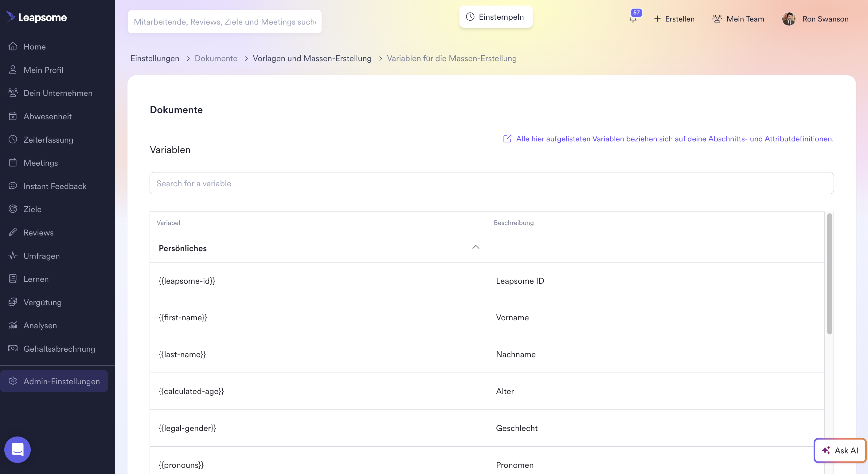
Task: Select the {{last-name}} variable
Action: pyautogui.click(x=182, y=354)
